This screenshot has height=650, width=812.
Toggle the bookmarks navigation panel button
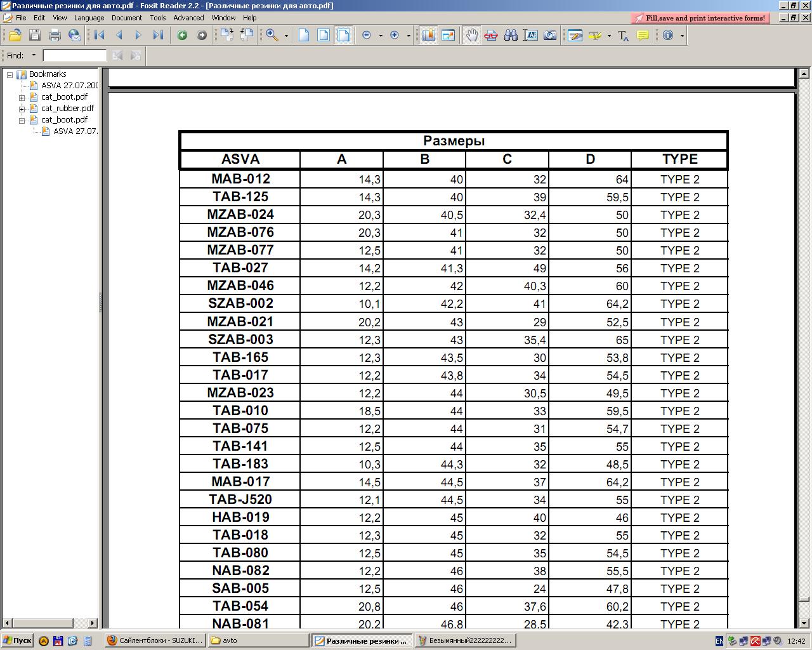tap(428, 36)
